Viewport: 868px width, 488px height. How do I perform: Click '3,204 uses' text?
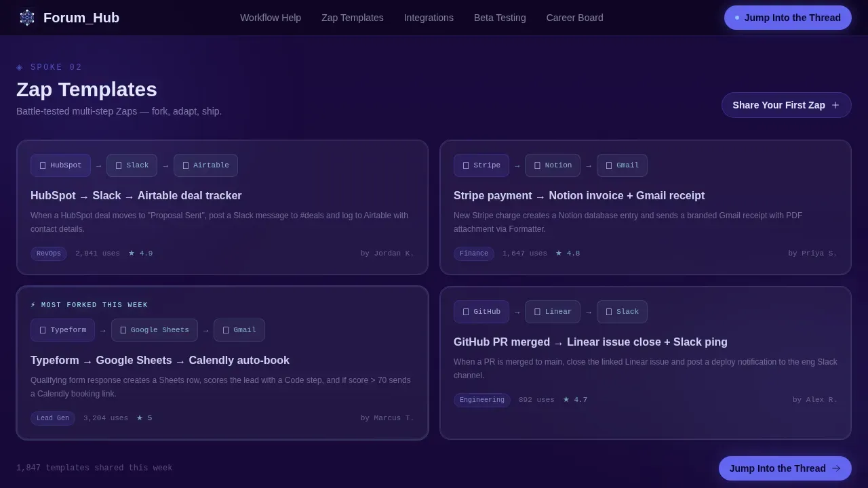click(106, 418)
